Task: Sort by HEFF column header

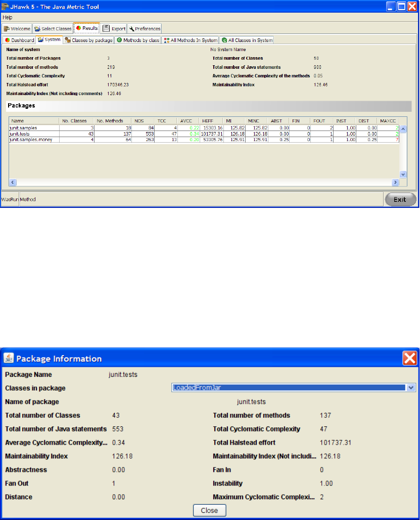Action: click(x=211, y=121)
